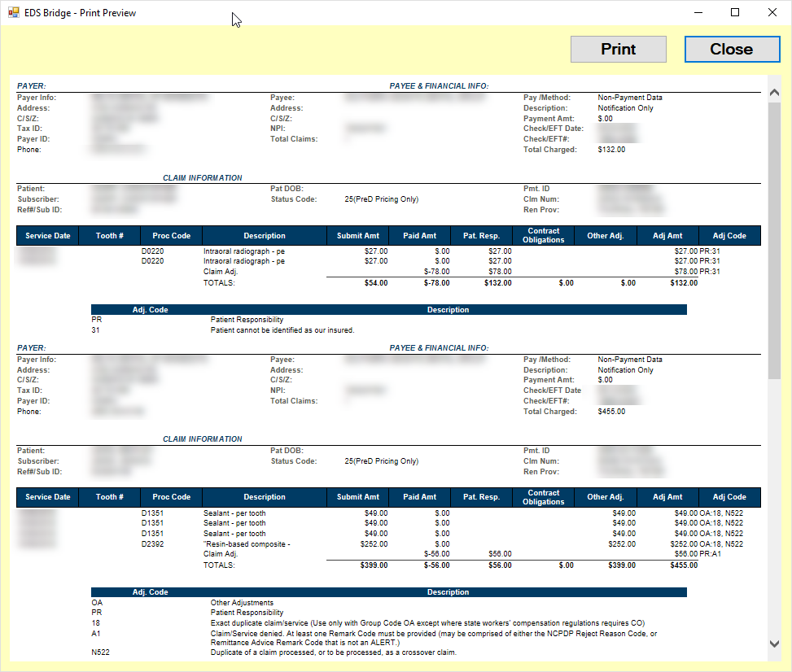Maximize the Print Preview window

click(735, 13)
